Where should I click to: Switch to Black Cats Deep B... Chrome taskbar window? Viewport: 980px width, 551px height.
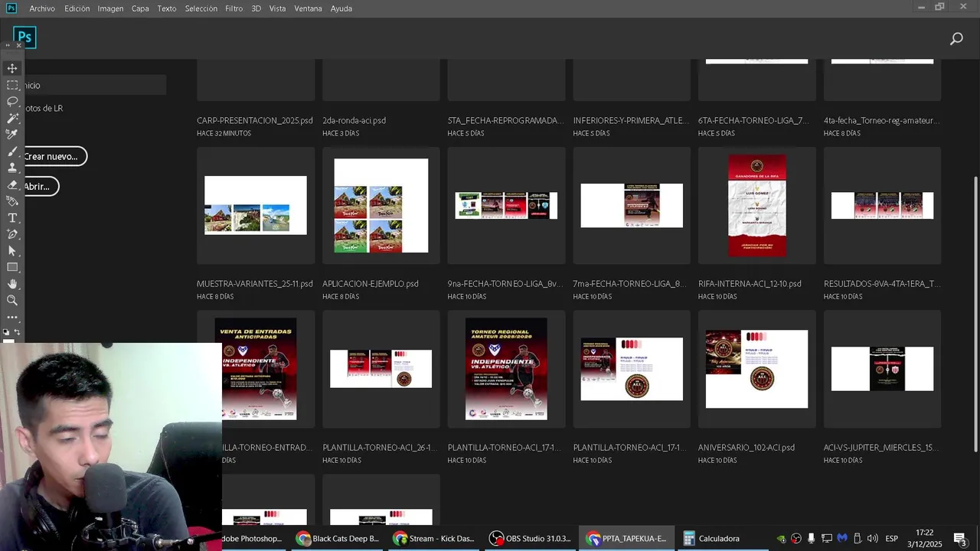point(338,539)
